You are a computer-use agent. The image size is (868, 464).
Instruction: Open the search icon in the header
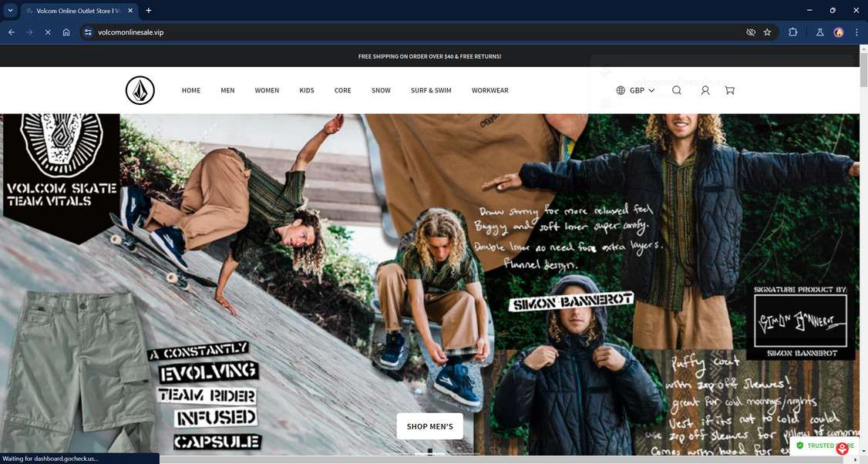click(677, 90)
